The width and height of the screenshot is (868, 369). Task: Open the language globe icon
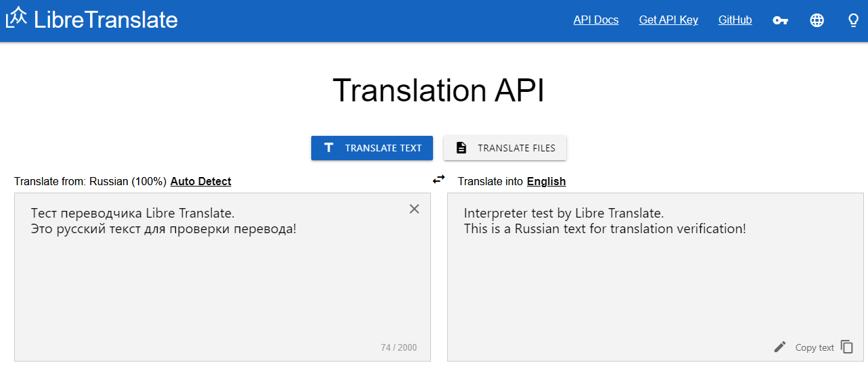coord(817,20)
